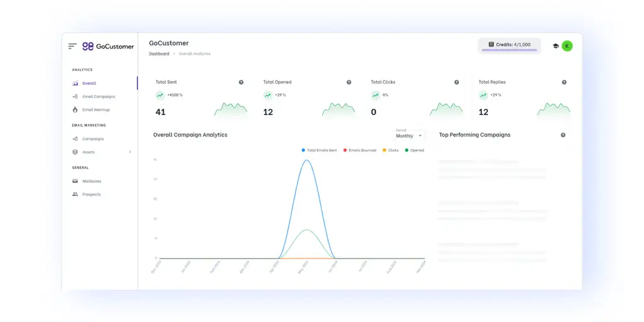Screen dimensions: 644x322
Task: Click the Total Clicks sparkline chart
Action: pyautogui.click(x=446, y=110)
